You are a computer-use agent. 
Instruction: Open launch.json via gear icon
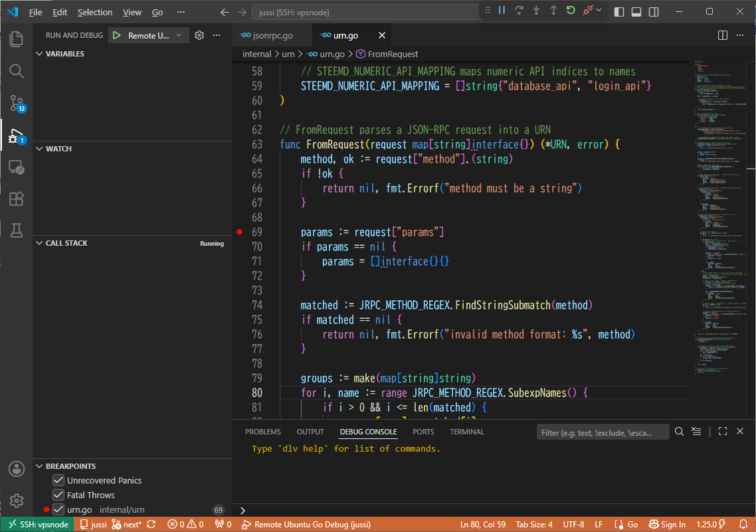(x=199, y=35)
